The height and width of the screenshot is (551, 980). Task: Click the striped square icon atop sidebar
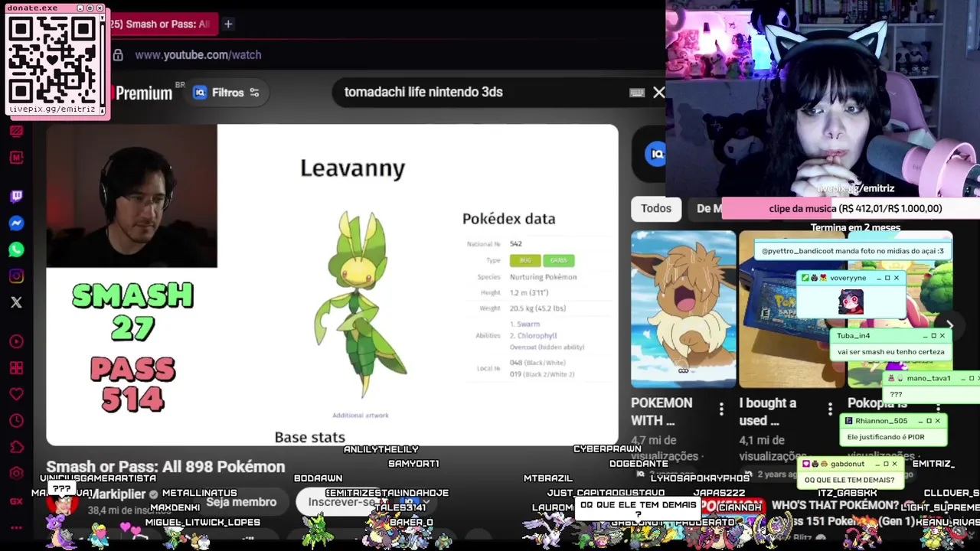16,132
